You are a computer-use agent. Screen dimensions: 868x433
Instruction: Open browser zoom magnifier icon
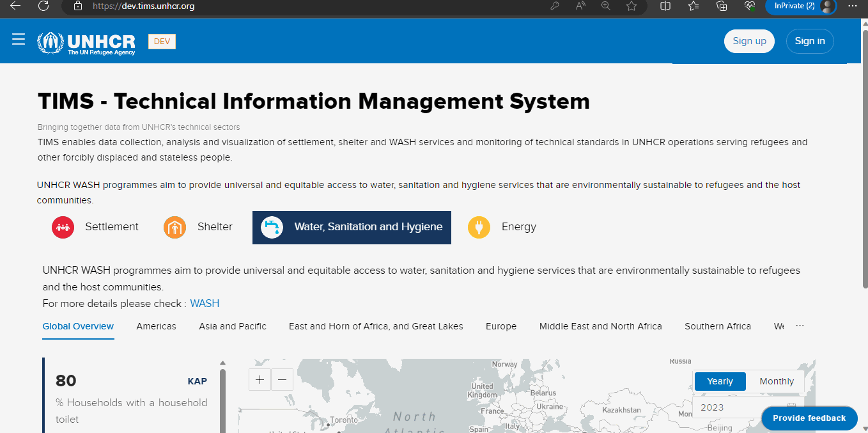click(x=606, y=6)
